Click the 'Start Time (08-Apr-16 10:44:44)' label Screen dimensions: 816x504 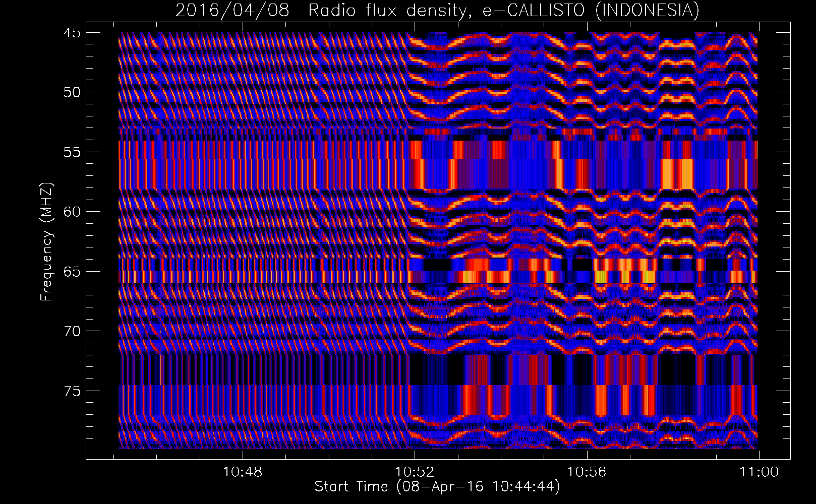437,487
